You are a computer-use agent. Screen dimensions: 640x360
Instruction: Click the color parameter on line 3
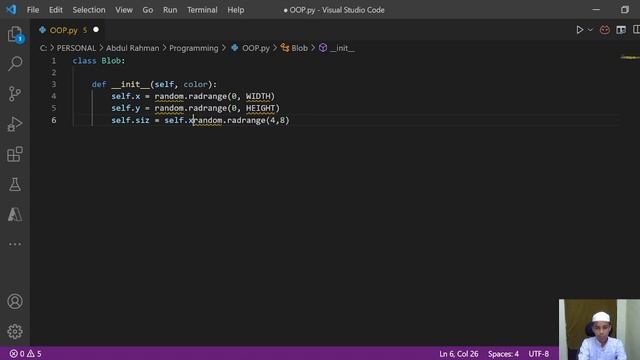[x=196, y=84]
